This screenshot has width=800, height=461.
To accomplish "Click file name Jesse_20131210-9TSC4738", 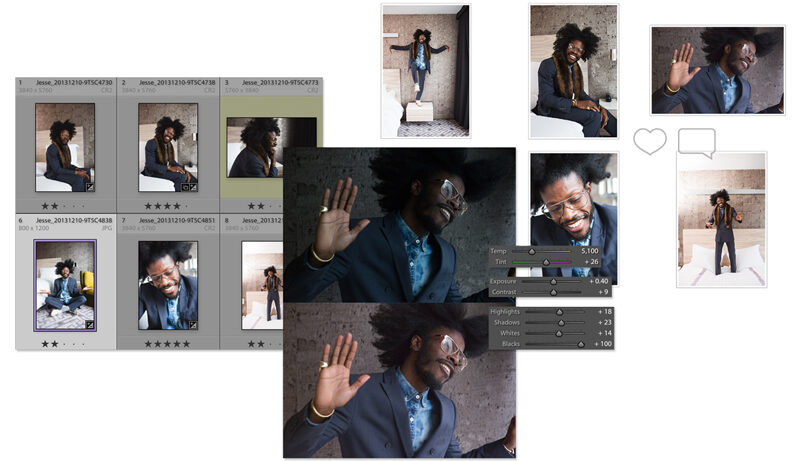I will tap(177, 82).
